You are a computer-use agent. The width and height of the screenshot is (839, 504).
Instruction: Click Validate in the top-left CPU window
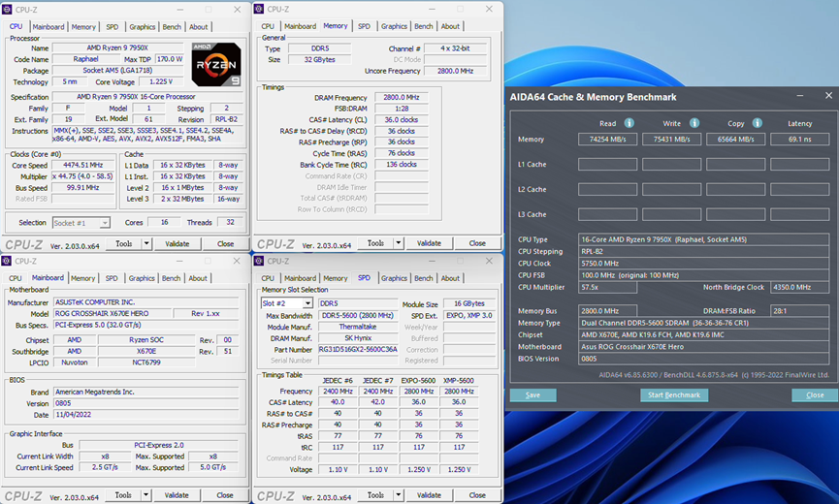(177, 243)
